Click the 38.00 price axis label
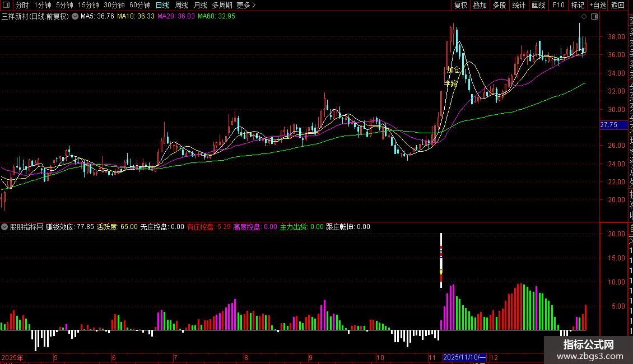Viewport: 633px width, 364px height. tap(616, 37)
